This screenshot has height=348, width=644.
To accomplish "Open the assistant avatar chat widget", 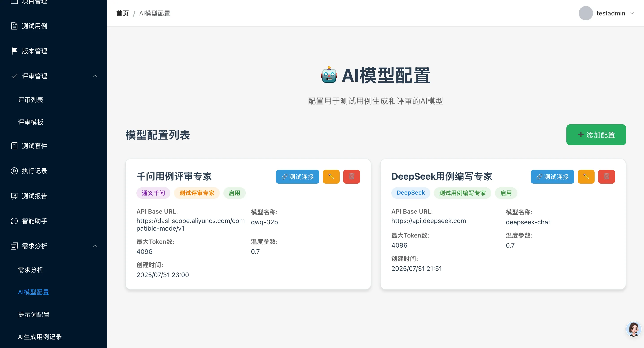I will click(633, 329).
